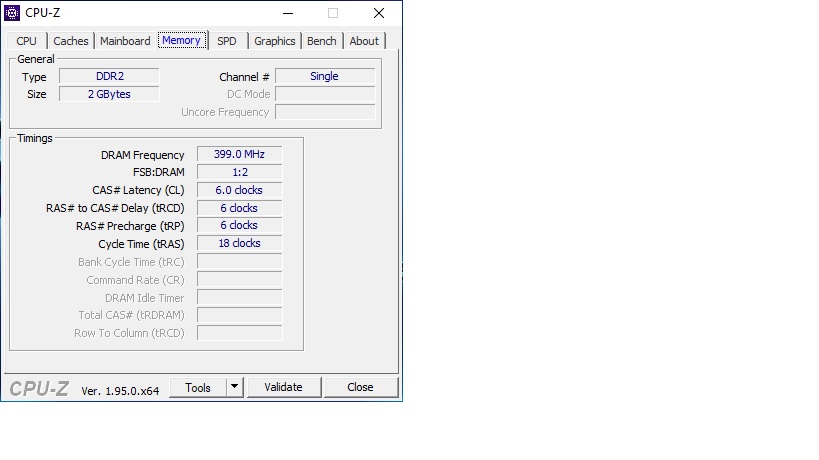Click the CAS# Latency (CL) label

point(138,191)
